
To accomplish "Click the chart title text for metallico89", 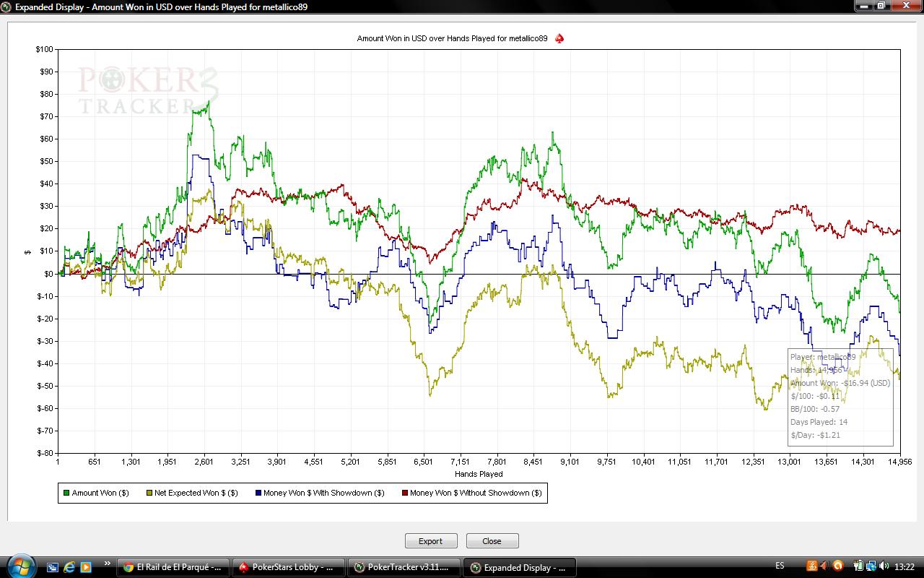I will tap(452, 38).
